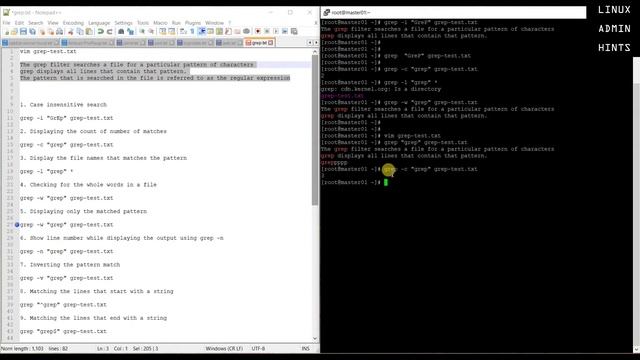Click the Zoom In toolbar icon
This screenshot has height=360, width=640.
click(x=142, y=31)
